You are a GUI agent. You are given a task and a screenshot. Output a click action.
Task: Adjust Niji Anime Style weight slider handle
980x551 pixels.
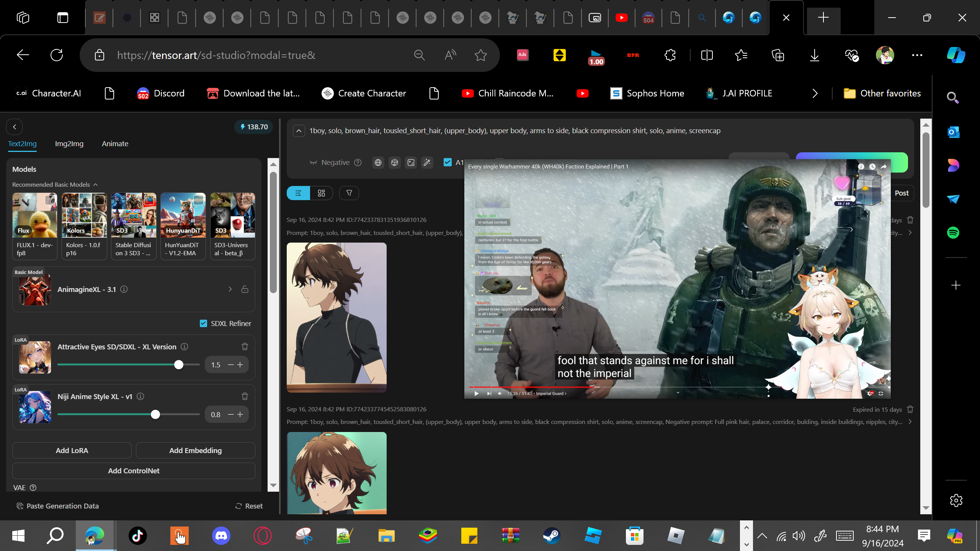[155, 414]
